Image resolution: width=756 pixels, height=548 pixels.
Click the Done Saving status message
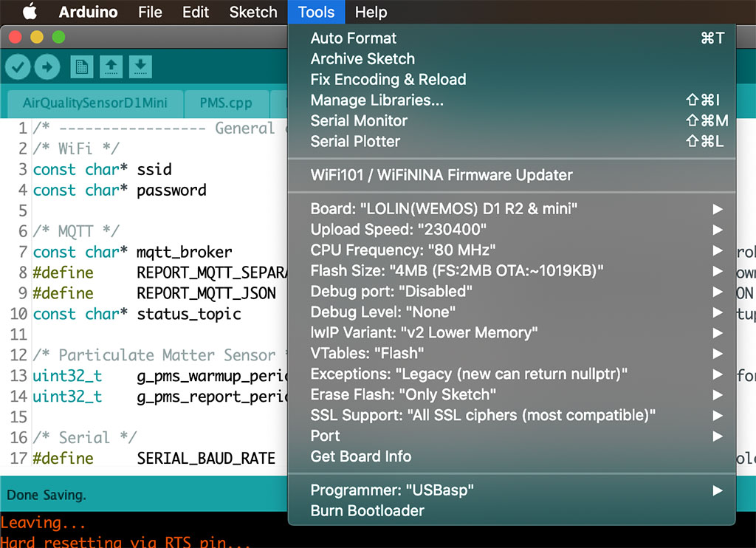[47, 496]
